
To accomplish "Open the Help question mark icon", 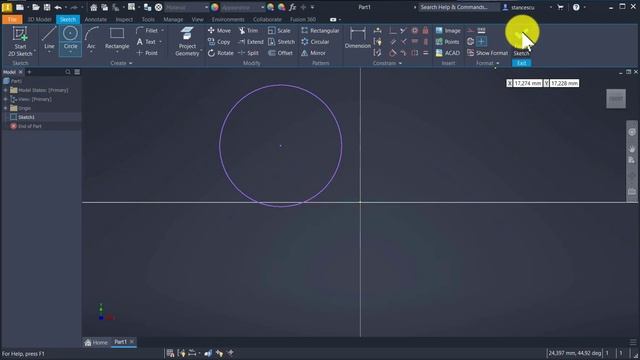I will pos(576,7).
